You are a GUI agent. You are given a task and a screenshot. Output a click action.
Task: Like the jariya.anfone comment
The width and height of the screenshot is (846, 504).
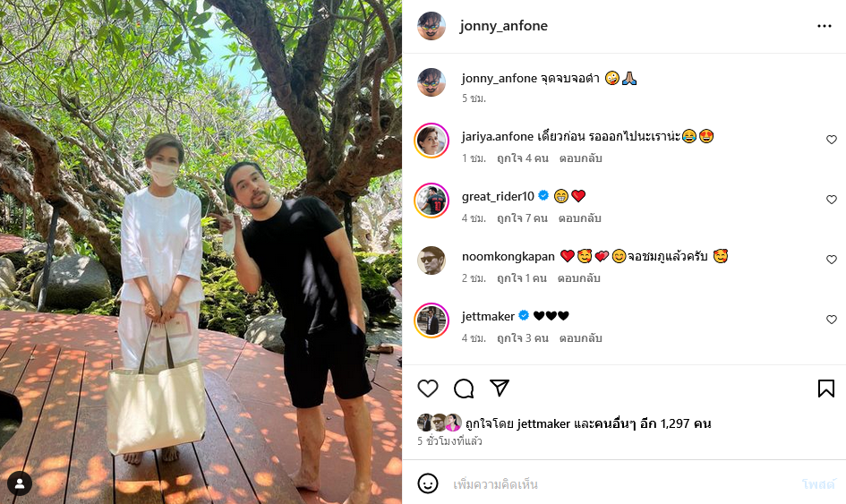click(x=832, y=140)
